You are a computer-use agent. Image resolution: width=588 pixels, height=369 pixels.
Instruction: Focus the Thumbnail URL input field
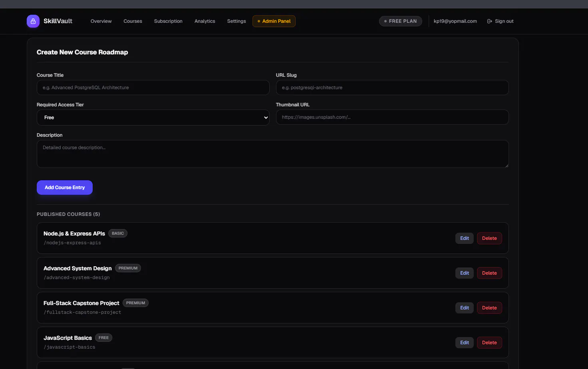(x=392, y=117)
